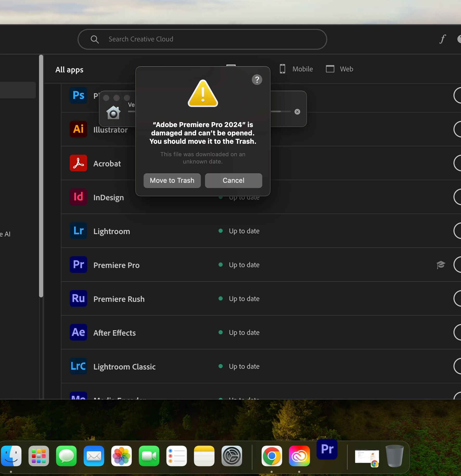Screen dimensions: 461x476
Task: Click the Gatekeeper house icon in progress window
Action: click(x=113, y=112)
